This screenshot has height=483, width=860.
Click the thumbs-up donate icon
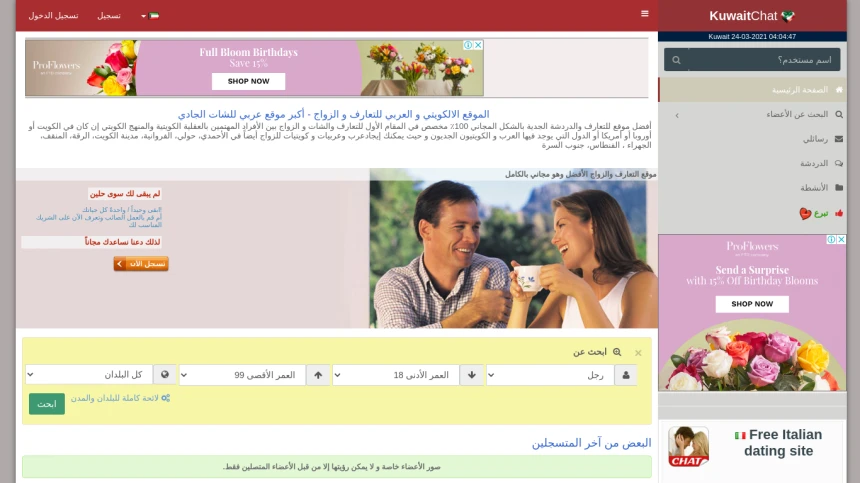(x=839, y=213)
